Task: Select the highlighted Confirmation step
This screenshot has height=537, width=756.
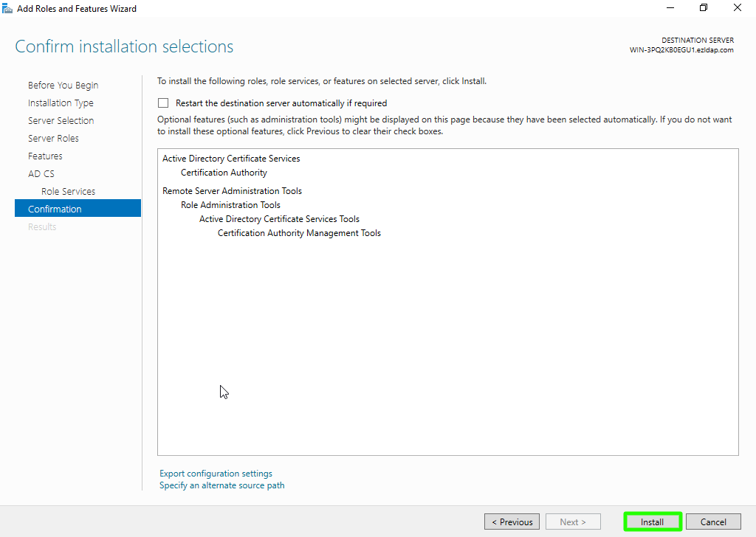Action: [x=55, y=209]
